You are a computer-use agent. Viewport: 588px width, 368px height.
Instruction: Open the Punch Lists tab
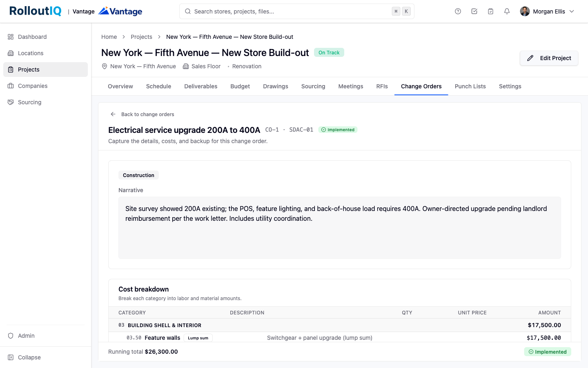[x=470, y=86]
